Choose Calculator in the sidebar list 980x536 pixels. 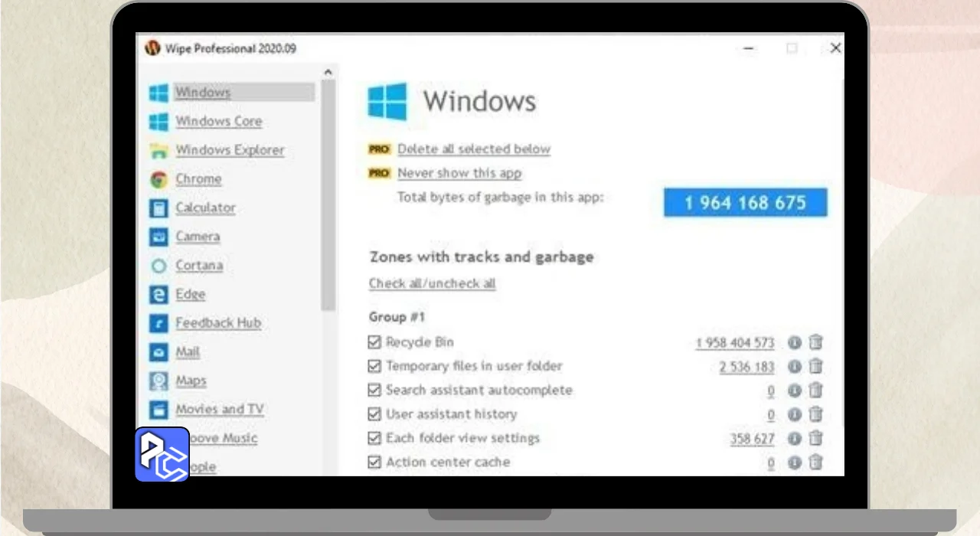(205, 208)
